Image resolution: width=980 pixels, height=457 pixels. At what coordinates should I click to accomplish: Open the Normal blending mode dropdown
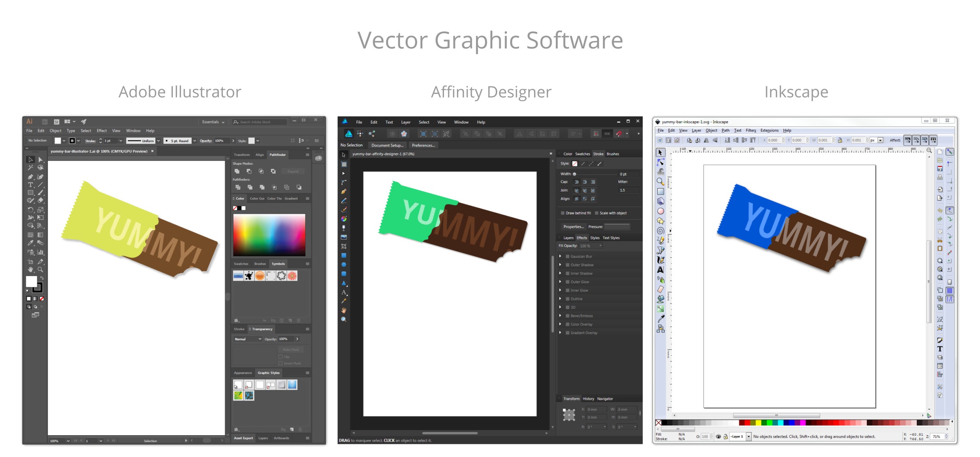coord(247,339)
